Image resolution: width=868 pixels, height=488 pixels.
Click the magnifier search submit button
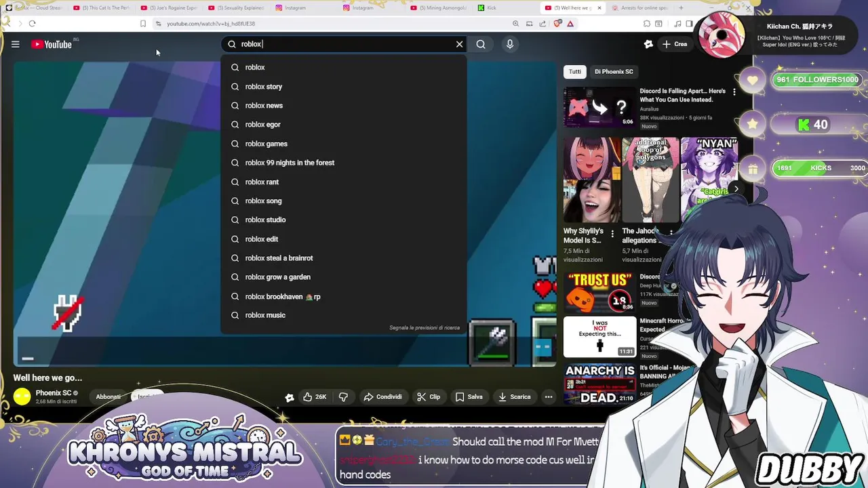(481, 44)
